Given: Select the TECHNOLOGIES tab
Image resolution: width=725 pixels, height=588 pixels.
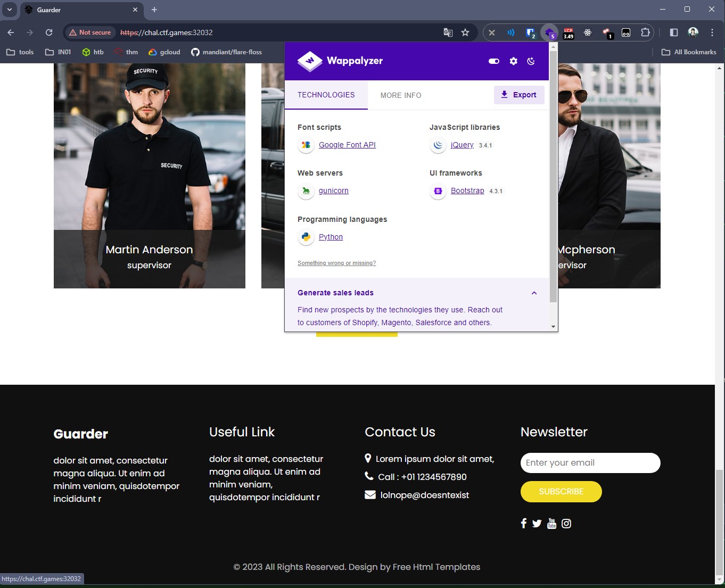Looking at the screenshot, I should pyautogui.click(x=326, y=95).
